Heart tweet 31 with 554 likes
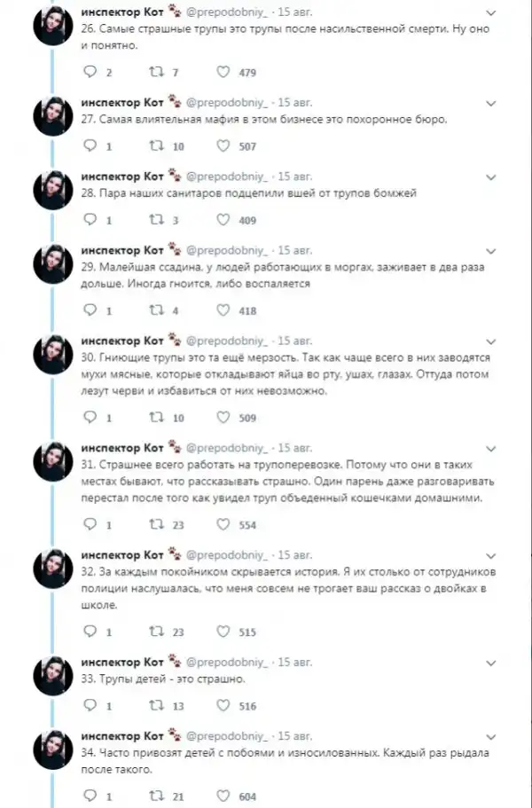Viewport: 532px width, 808px height. pyautogui.click(x=225, y=524)
